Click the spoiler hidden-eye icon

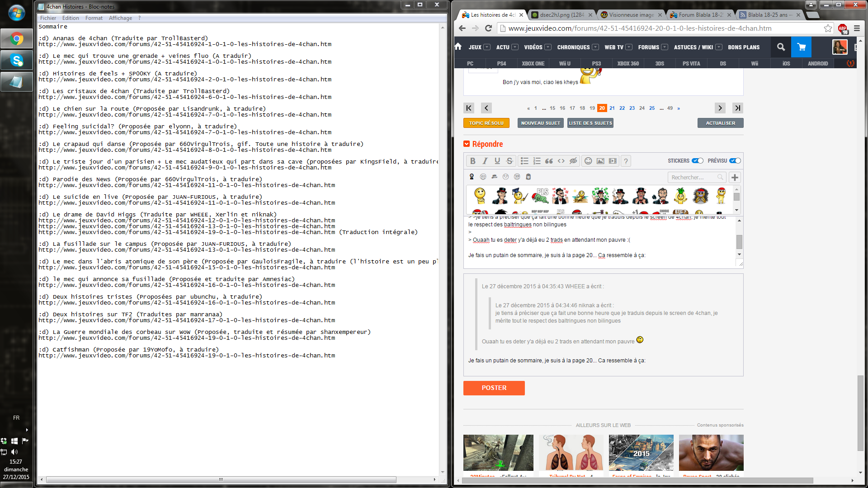(573, 161)
